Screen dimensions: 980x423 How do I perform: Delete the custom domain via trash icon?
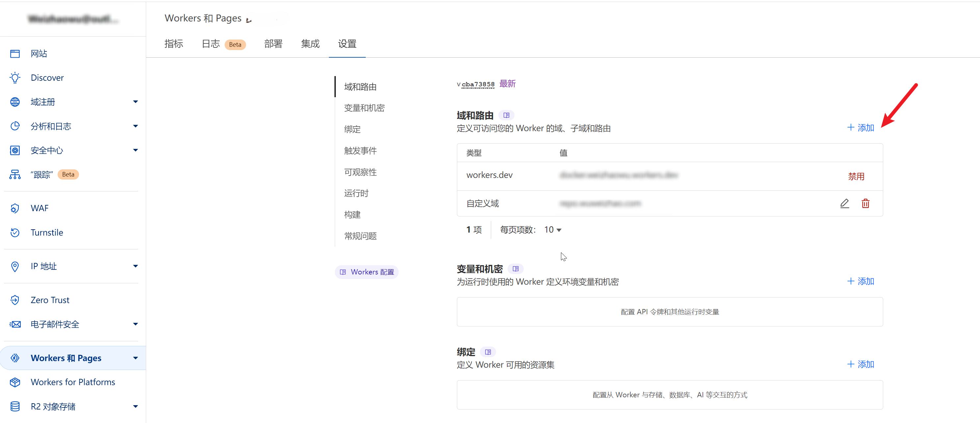point(866,203)
